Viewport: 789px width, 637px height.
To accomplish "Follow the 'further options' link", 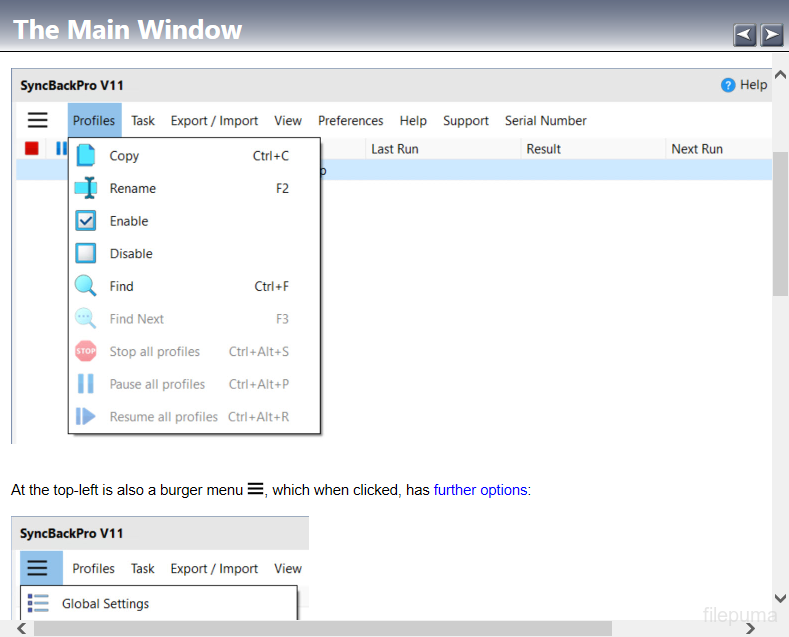I will tap(480, 490).
